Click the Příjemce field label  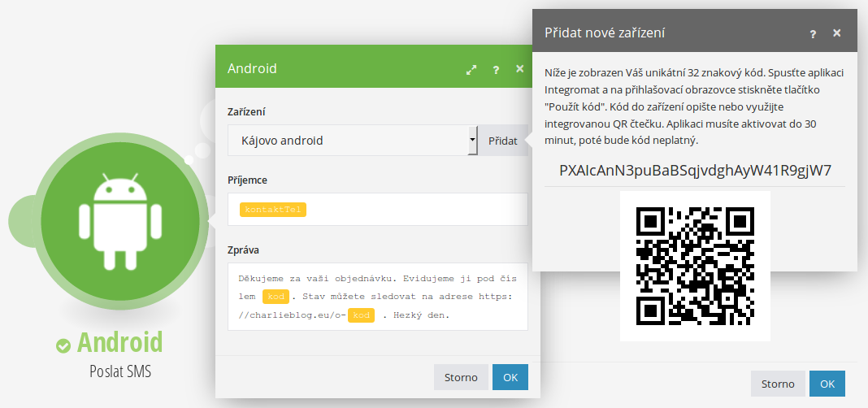click(x=248, y=180)
